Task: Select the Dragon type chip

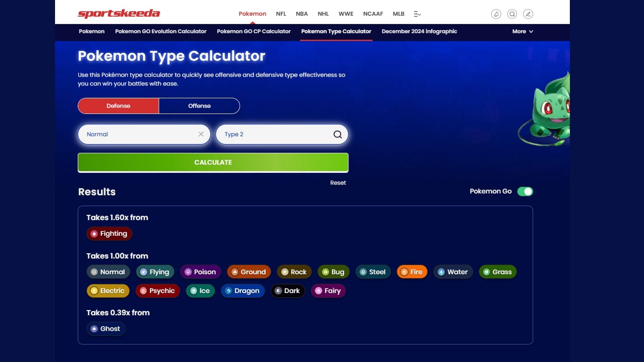Action: coord(243,291)
